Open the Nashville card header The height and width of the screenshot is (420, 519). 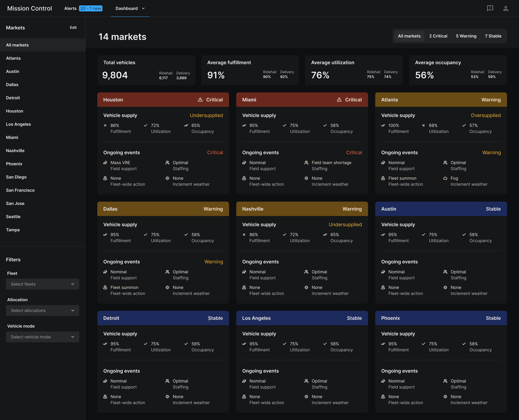coord(302,209)
